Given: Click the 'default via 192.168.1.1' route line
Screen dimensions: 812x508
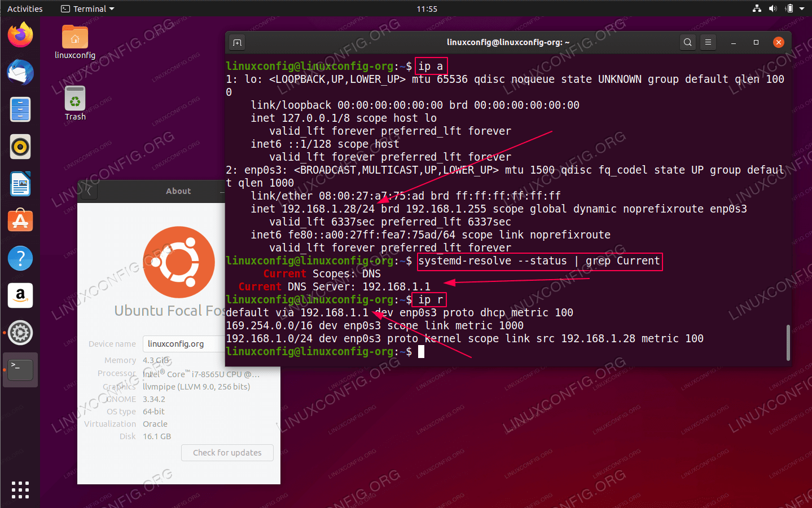Looking at the screenshot, I should [400, 312].
